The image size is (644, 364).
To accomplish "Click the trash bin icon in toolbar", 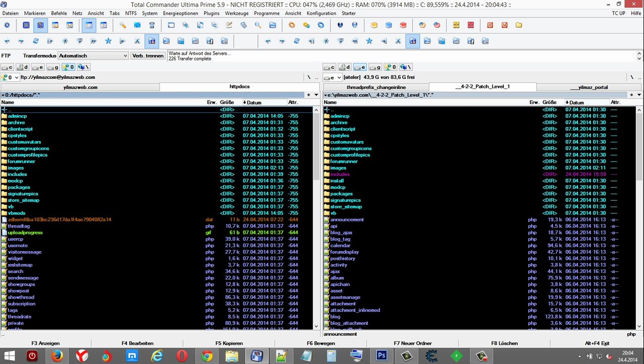I will coord(152,25).
